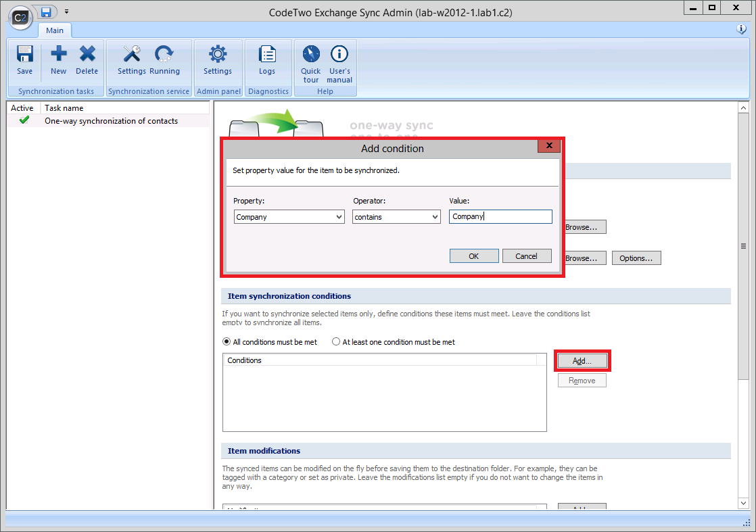Screen dimensions: 756x532
Task: Open the diagnostics Logs
Action: tap(267, 59)
